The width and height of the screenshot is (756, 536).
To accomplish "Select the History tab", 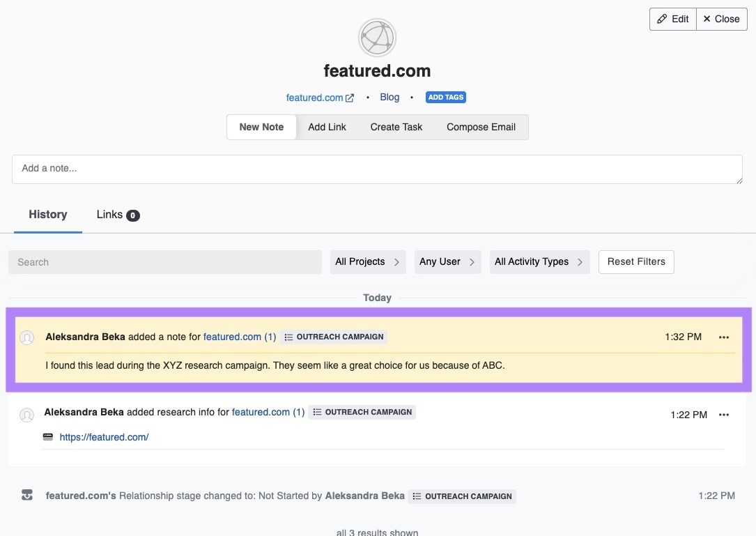I will point(47,214).
